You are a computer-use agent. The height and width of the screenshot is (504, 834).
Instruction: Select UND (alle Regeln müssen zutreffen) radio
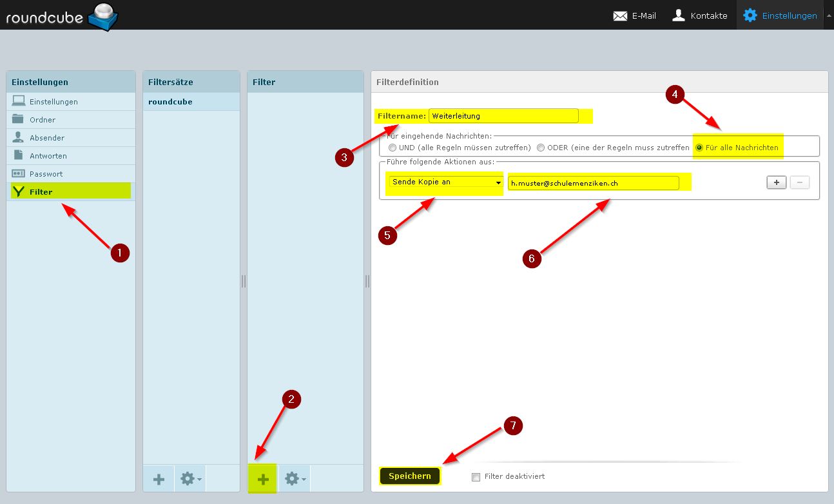click(393, 148)
